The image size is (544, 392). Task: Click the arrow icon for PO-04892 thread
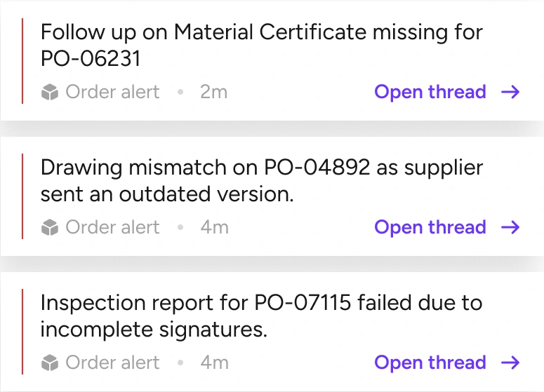click(x=511, y=227)
